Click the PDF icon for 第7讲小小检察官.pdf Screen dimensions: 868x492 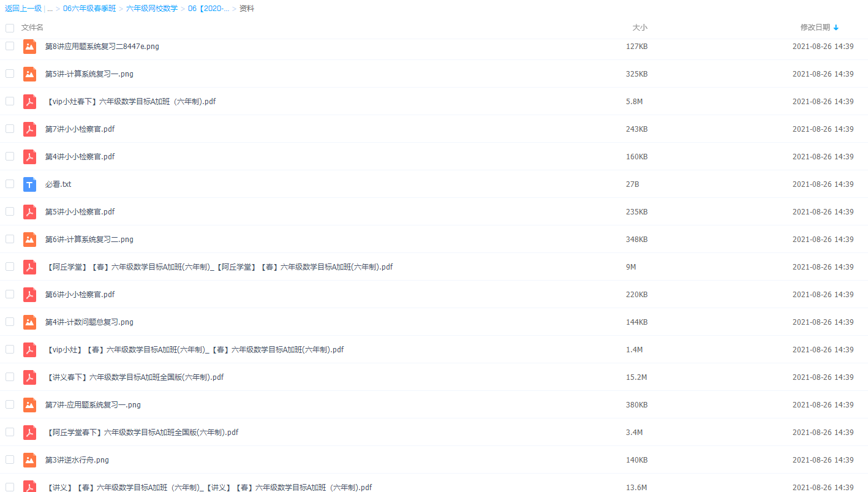tap(29, 129)
